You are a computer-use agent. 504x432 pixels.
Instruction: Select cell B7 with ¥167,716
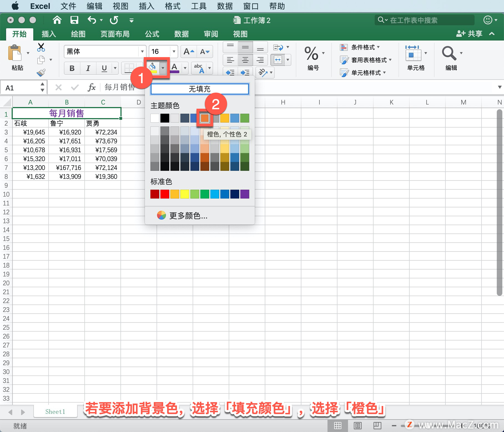[67, 167]
